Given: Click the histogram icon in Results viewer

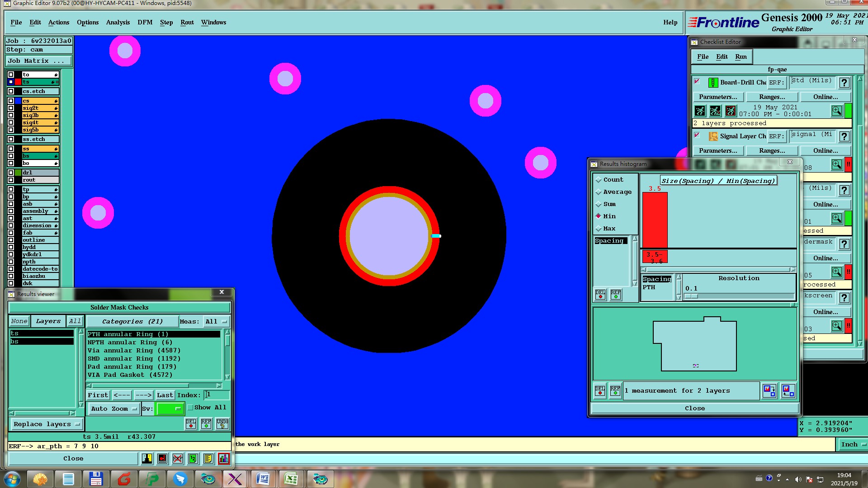Looking at the screenshot, I should pyautogui.click(x=223, y=459).
